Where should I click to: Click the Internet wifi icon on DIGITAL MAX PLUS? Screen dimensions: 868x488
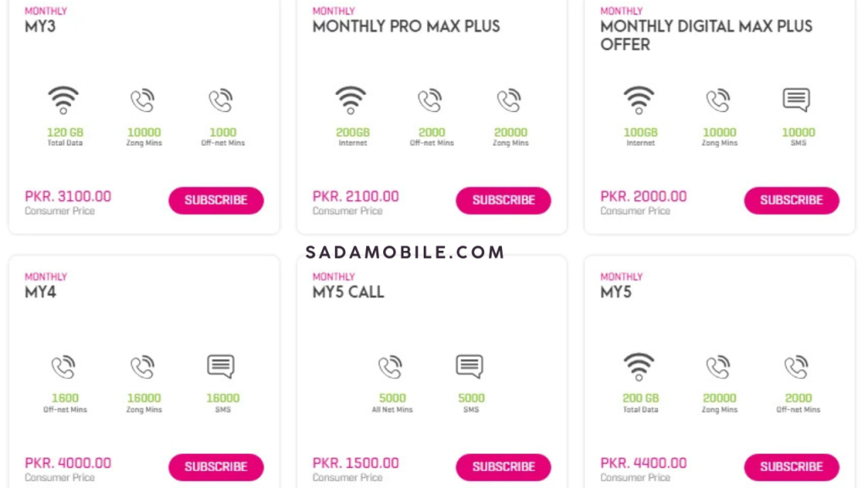coord(639,99)
